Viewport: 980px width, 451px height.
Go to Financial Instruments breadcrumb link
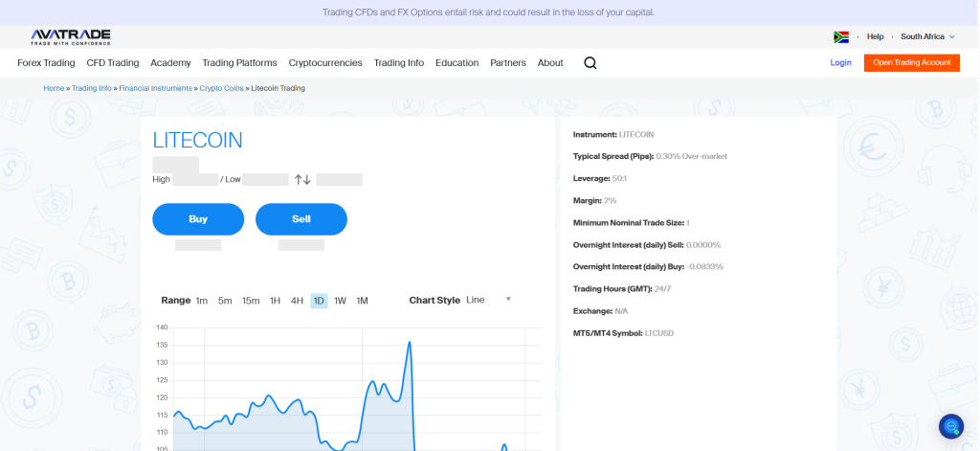pos(156,88)
